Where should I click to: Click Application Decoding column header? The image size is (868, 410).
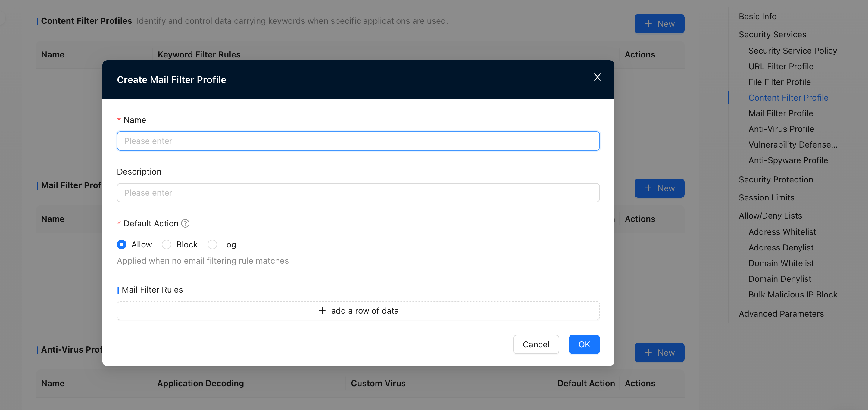tap(200, 384)
